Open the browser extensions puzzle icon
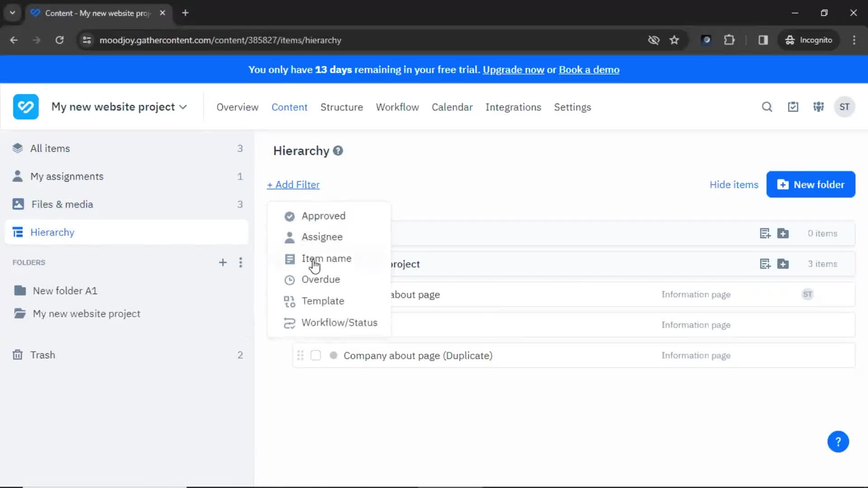868x488 pixels. click(x=729, y=40)
